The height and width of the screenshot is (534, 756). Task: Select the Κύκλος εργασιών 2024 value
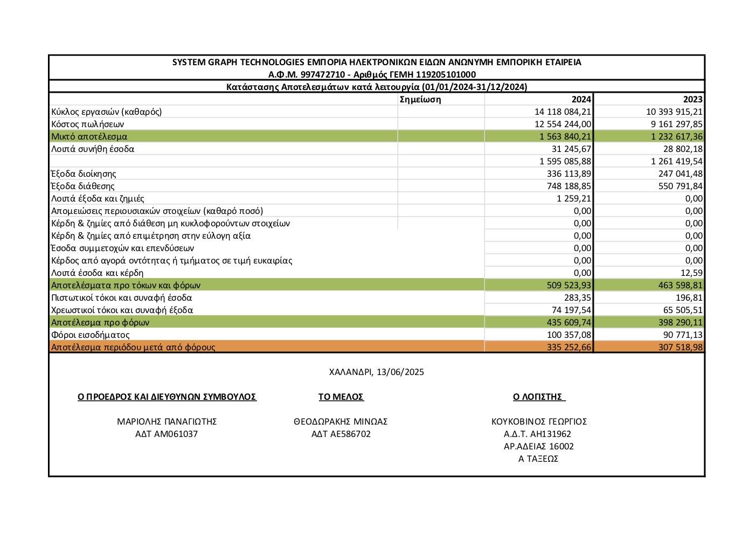(x=563, y=112)
